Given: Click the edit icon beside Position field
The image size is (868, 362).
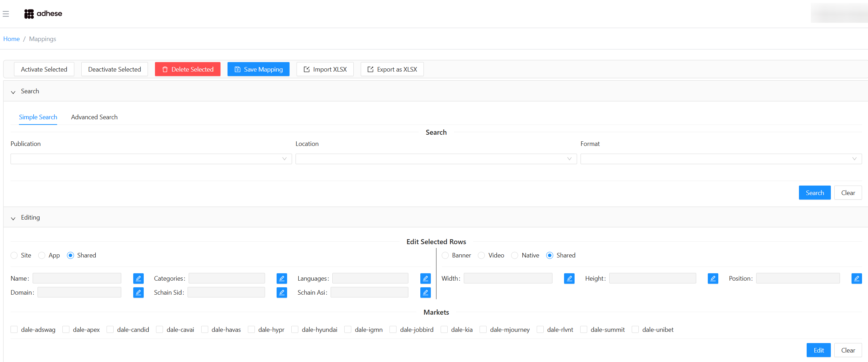Looking at the screenshot, I should point(856,279).
